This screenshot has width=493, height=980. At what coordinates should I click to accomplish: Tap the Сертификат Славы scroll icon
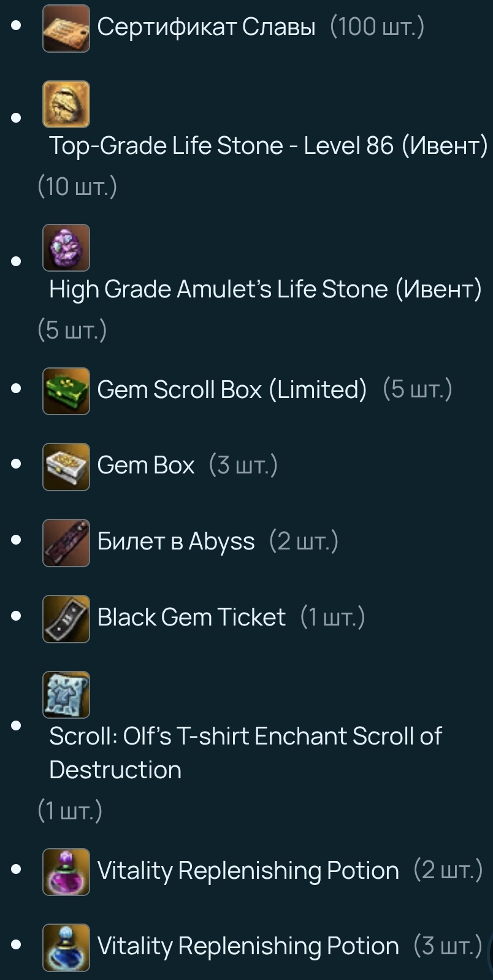[66, 28]
